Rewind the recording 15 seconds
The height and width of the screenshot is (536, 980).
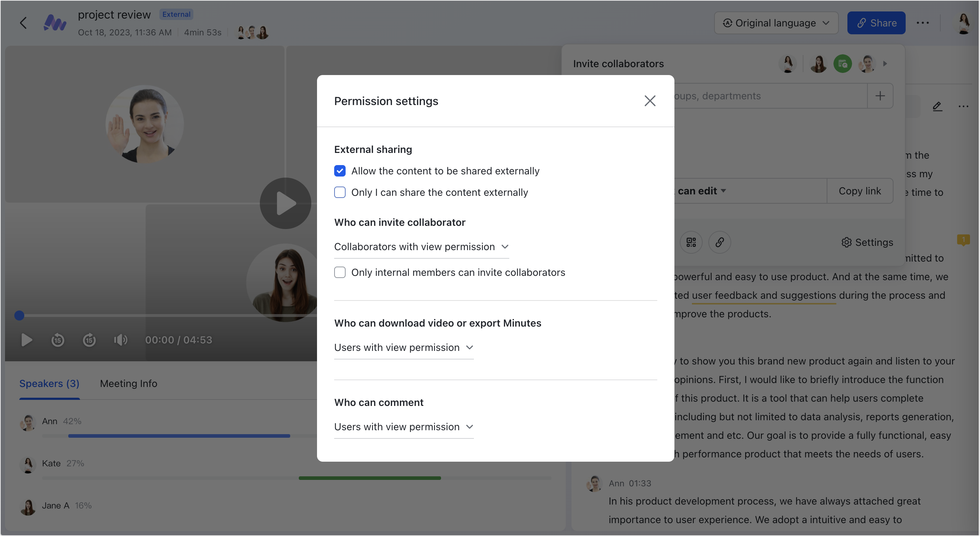(x=58, y=340)
